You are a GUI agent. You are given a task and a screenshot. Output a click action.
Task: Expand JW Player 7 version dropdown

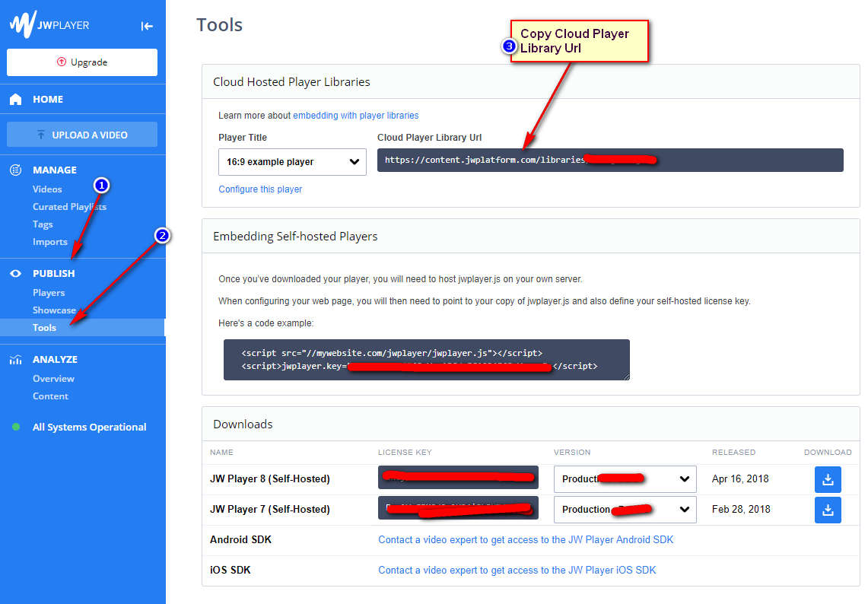click(x=625, y=510)
